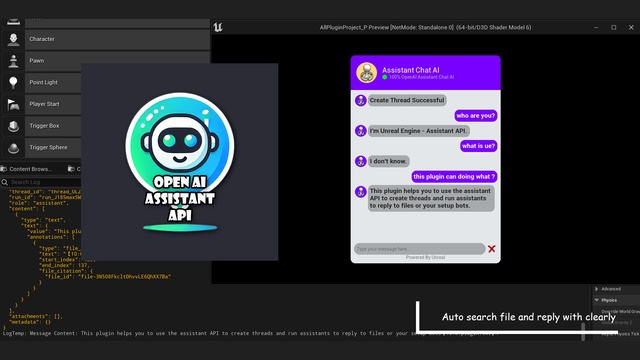Select the Player Start icon
Viewport: 640px width, 360px height.
pos(13,104)
